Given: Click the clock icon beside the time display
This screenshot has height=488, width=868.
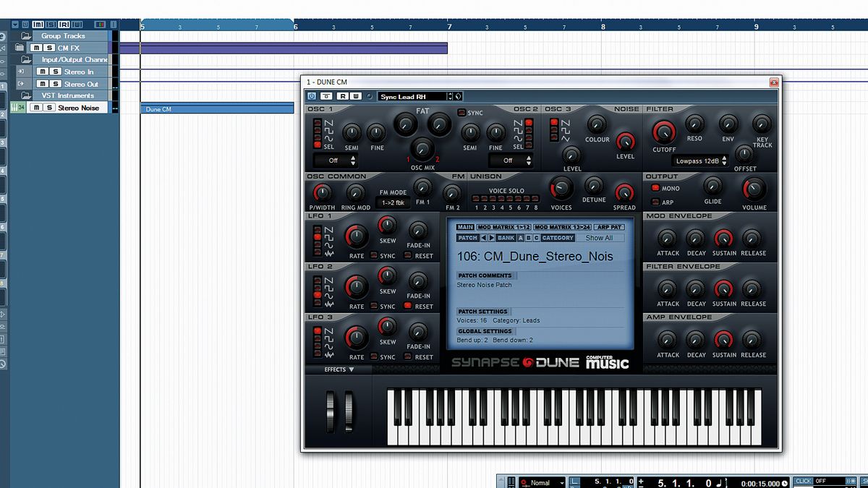Looking at the screenshot, I should click(x=784, y=481).
